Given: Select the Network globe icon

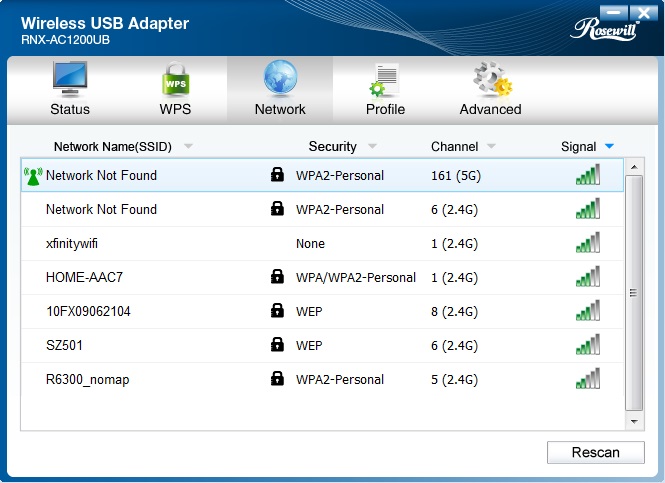Looking at the screenshot, I should 280,77.
